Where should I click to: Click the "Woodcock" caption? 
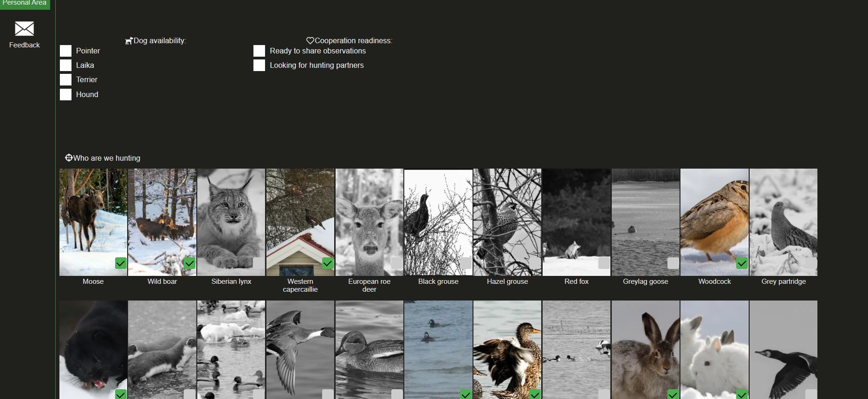click(x=715, y=281)
